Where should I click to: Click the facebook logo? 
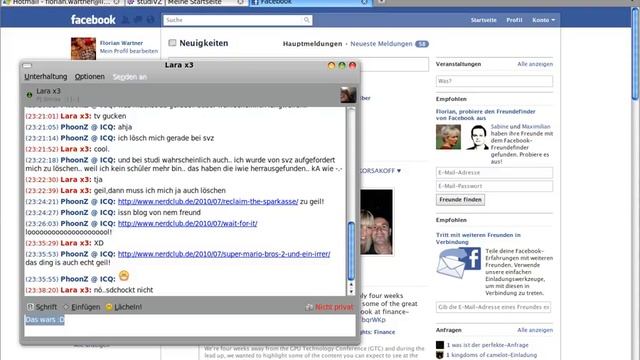pyautogui.click(x=93, y=20)
